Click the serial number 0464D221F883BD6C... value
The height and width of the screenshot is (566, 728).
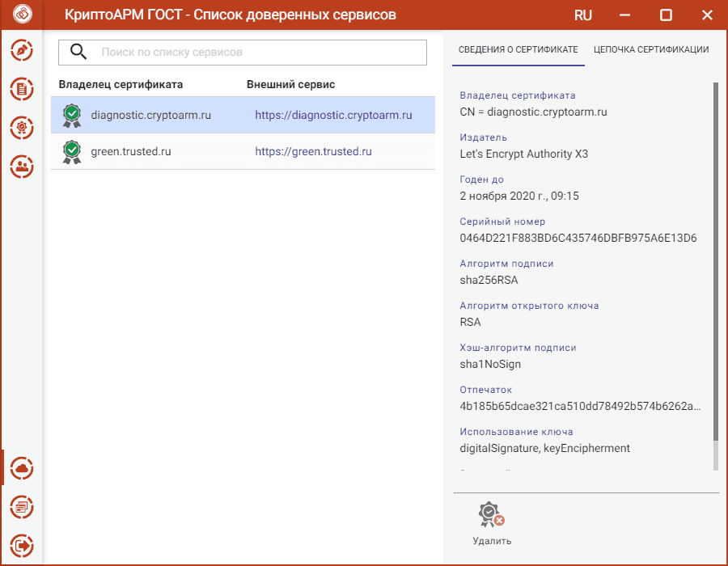578,238
